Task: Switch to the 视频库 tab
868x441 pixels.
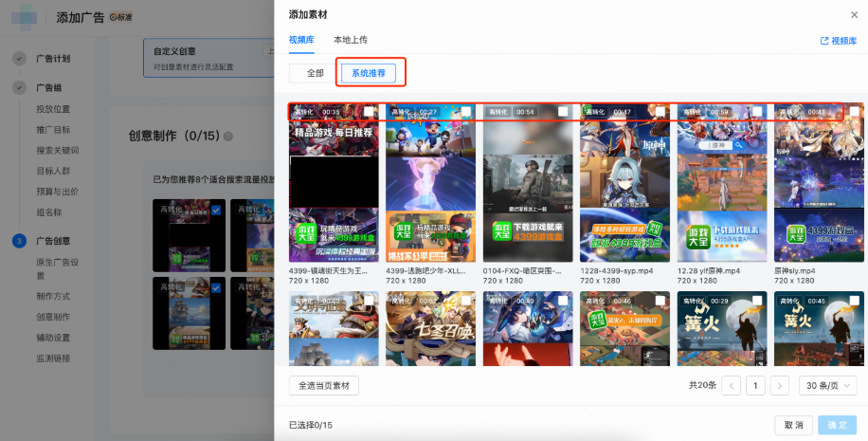Action: [301, 40]
